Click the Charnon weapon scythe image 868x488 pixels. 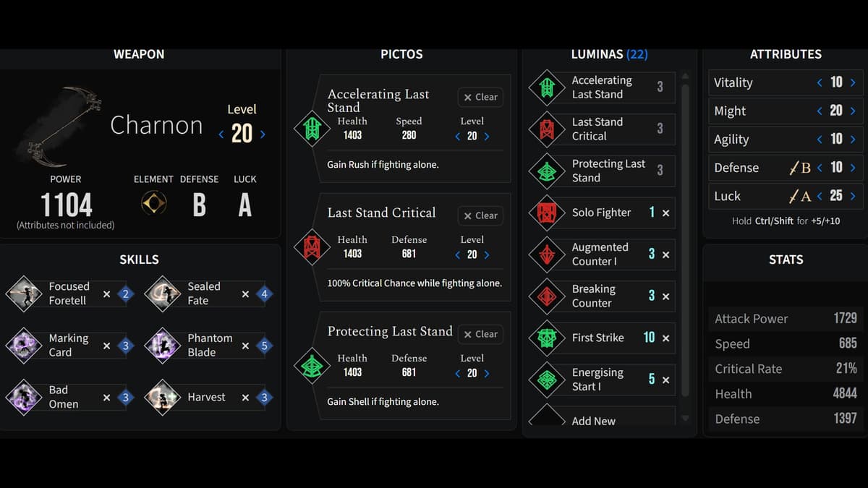[59, 125]
